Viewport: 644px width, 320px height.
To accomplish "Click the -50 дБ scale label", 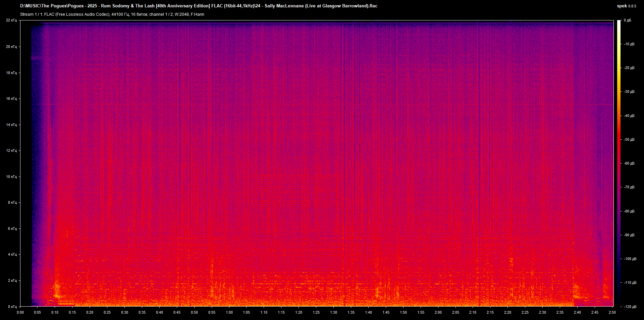I will point(629,139).
